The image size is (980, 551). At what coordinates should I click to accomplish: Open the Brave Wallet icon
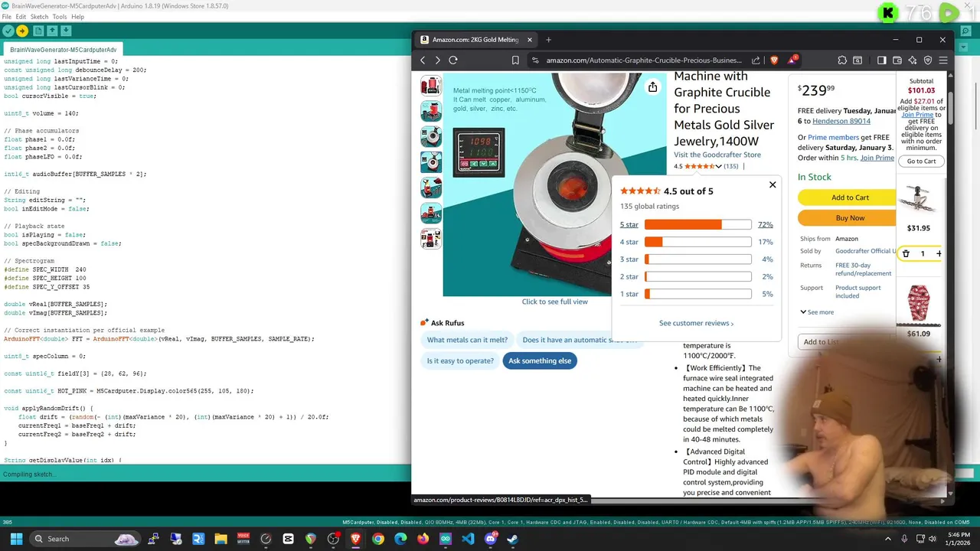[x=897, y=60]
